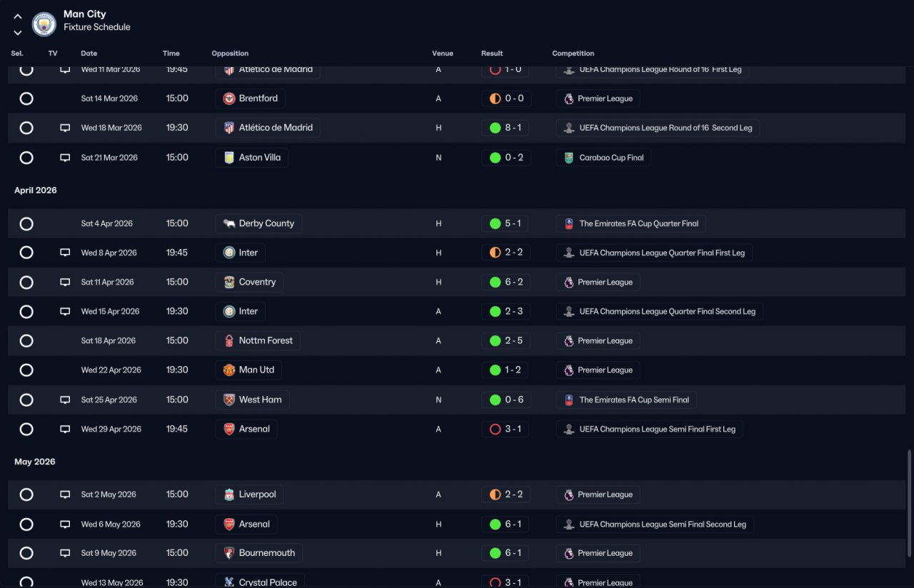Screen dimensions: 914x588
Task: Select the radio circle for Nottm Forest match
Action: point(26,341)
